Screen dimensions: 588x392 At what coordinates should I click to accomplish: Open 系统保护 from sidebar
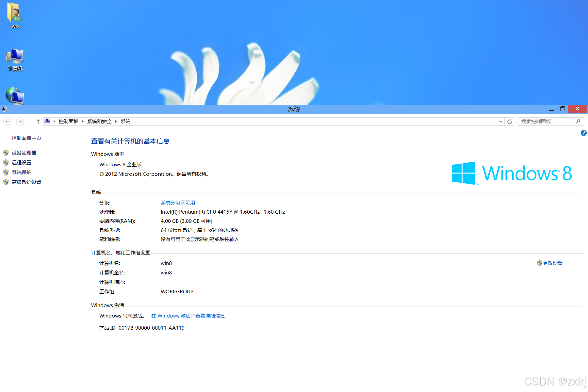[x=22, y=172]
